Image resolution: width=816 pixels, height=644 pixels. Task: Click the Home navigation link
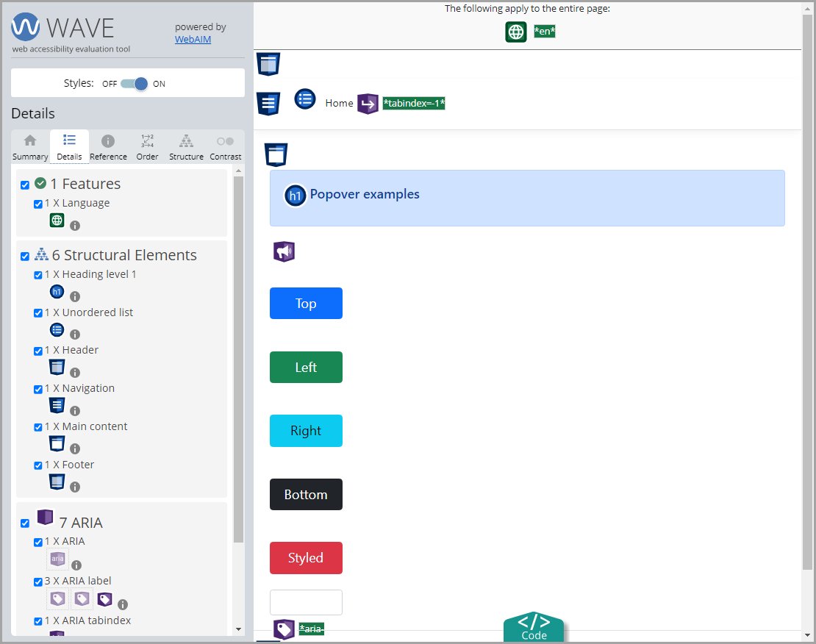(340, 103)
